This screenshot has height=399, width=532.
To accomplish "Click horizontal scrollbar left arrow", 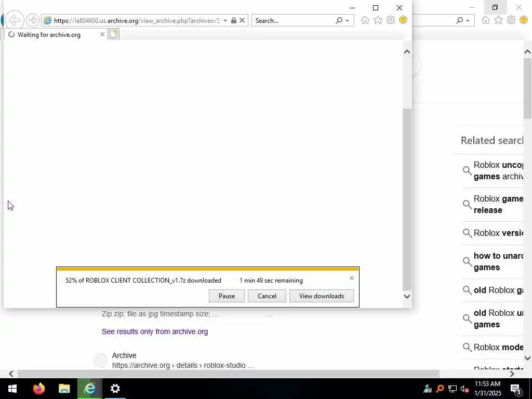I will coord(11,374).
